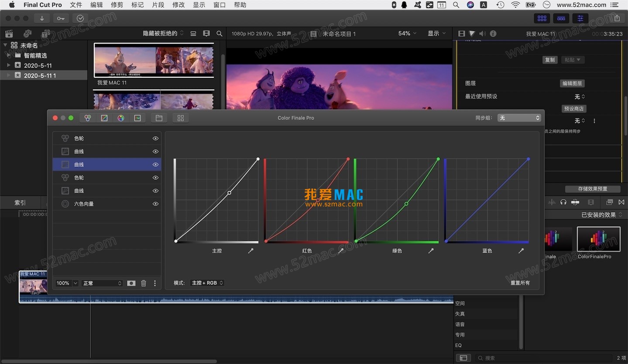Viewport: 628px width, 364px height.
Task: Toggle headphones solo in timeline toolbar
Action: tap(563, 202)
